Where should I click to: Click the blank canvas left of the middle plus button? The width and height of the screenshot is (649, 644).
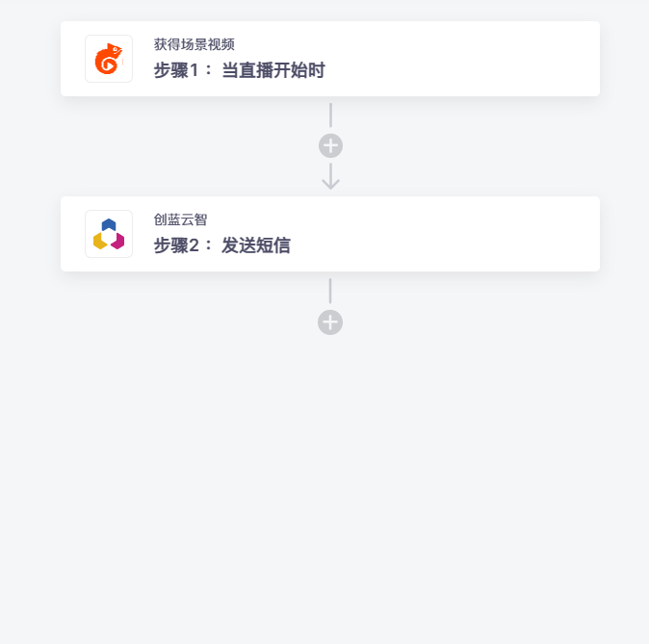(193, 146)
